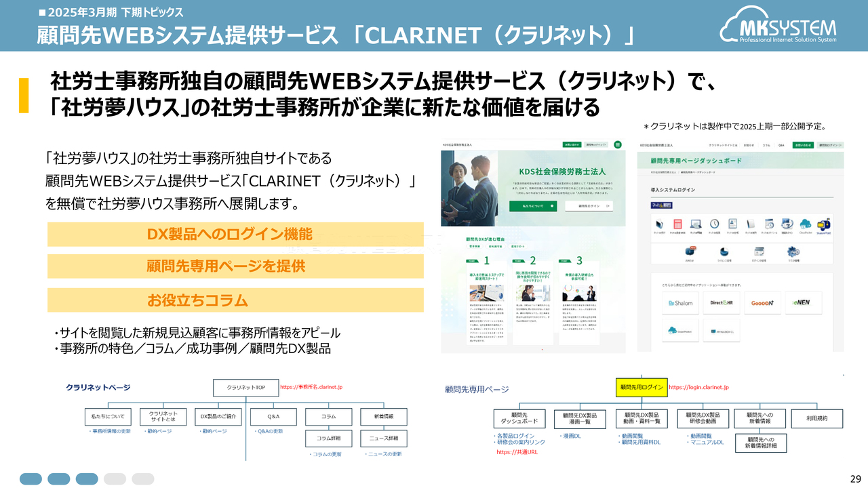Image resolution: width=868 pixels, height=488 pixels.
Task: Click the Cloud Pocket app tile
Action: click(679, 331)
